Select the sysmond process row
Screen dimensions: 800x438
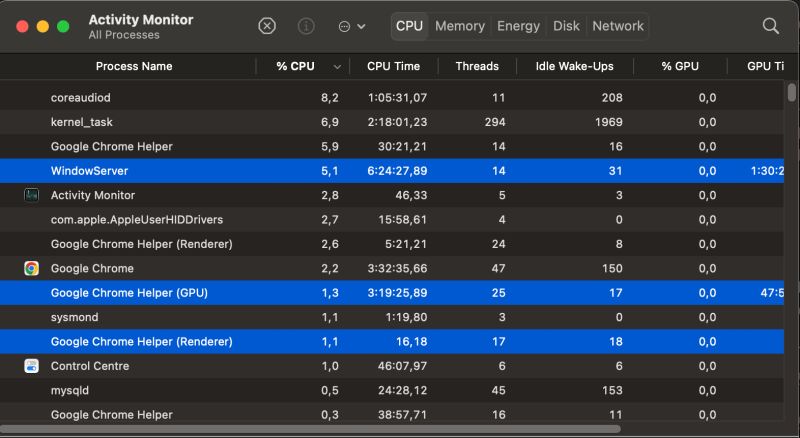pos(392,317)
